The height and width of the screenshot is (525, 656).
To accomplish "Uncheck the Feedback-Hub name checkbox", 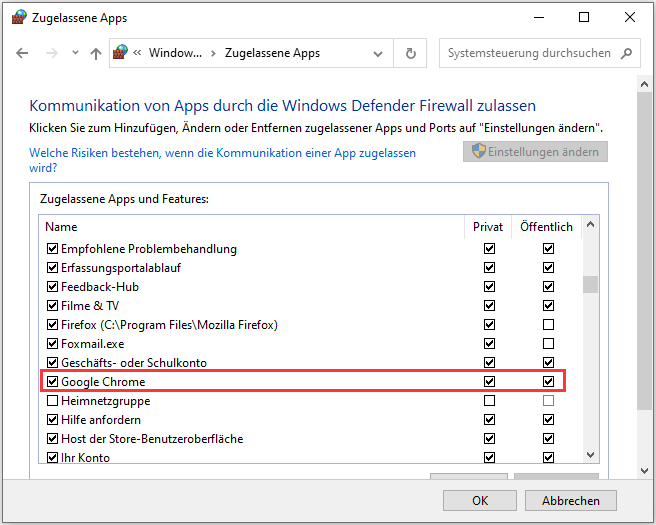I will [x=52, y=287].
